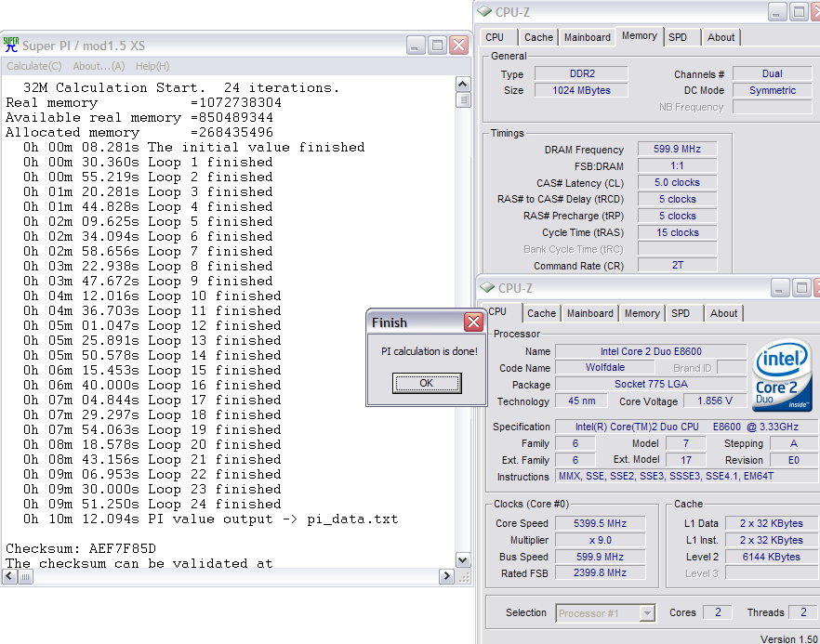
Task: Maximize the Super PI window
Action: pyautogui.click(x=437, y=46)
